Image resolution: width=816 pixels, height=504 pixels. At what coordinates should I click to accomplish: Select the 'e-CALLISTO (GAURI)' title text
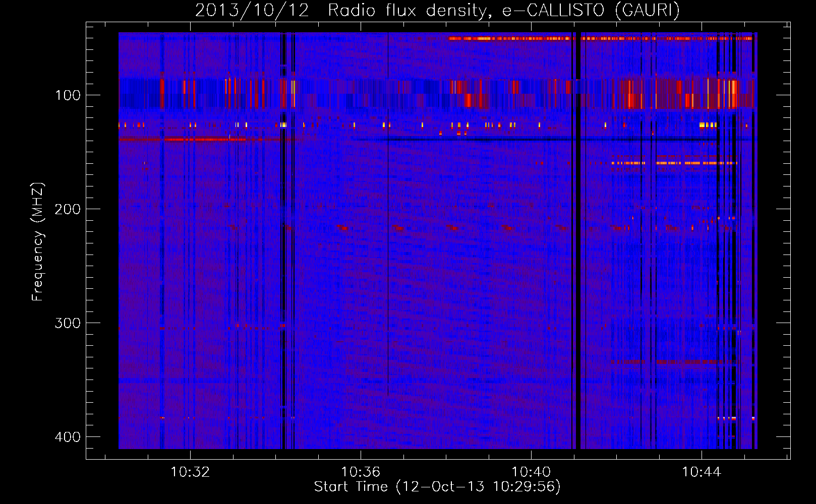(x=591, y=11)
